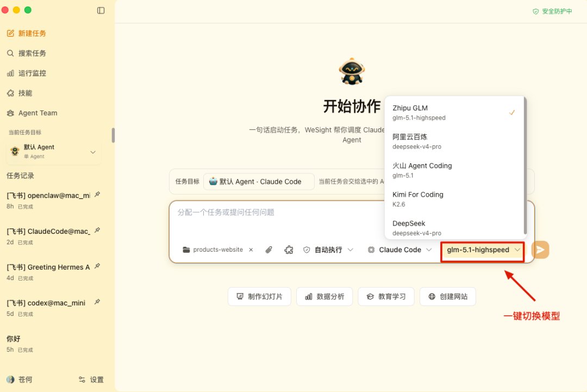Click the paperclip attachment icon
The width and height of the screenshot is (587, 392).
(x=269, y=250)
